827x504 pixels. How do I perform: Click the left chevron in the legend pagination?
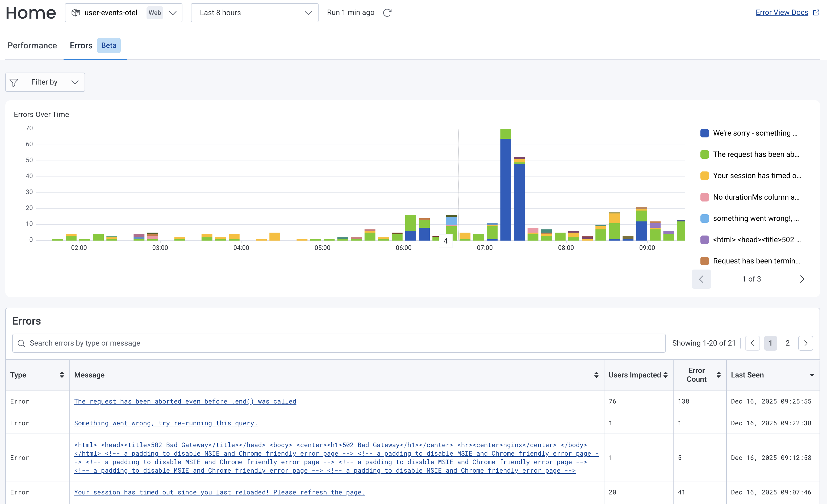[x=701, y=279]
